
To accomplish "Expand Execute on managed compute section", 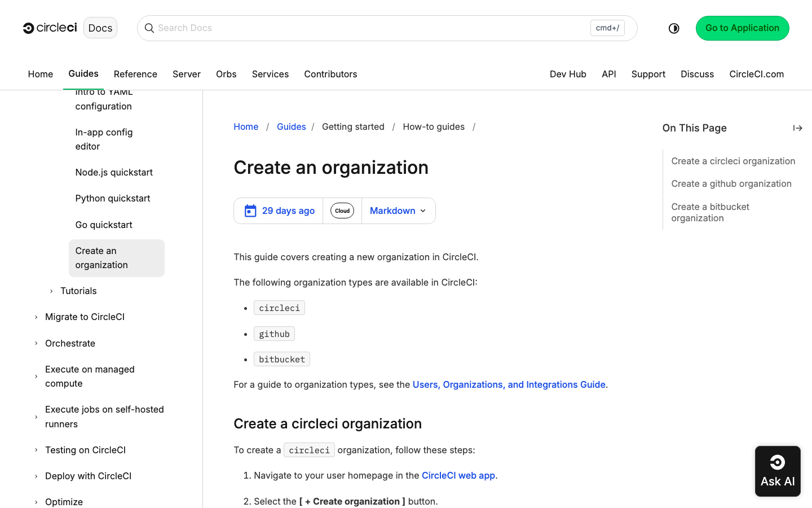I will [x=36, y=376].
